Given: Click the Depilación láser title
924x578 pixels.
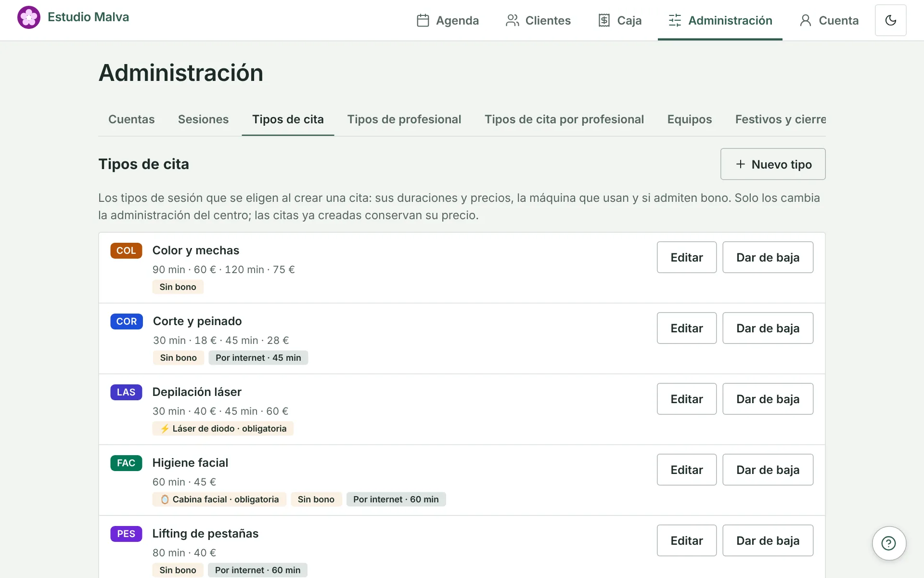Looking at the screenshot, I should [x=197, y=392].
